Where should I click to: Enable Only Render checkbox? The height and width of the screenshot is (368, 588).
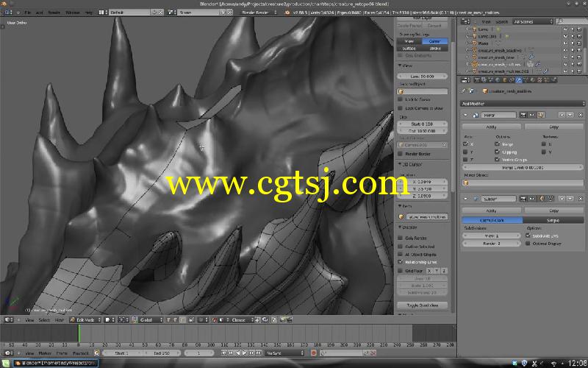(x=400, y=238)
